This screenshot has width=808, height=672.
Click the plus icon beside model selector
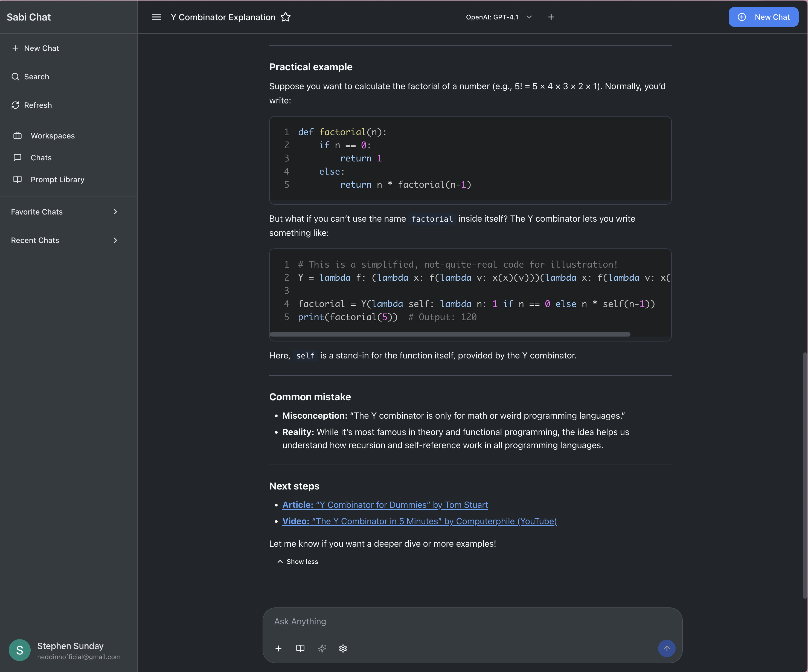click(x=551, y=17)
